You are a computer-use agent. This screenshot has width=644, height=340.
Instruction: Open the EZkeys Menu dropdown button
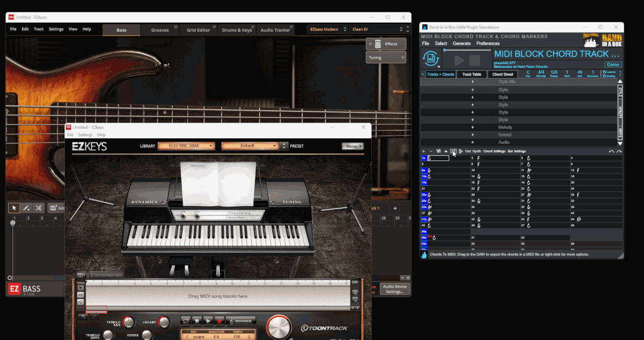353,146
